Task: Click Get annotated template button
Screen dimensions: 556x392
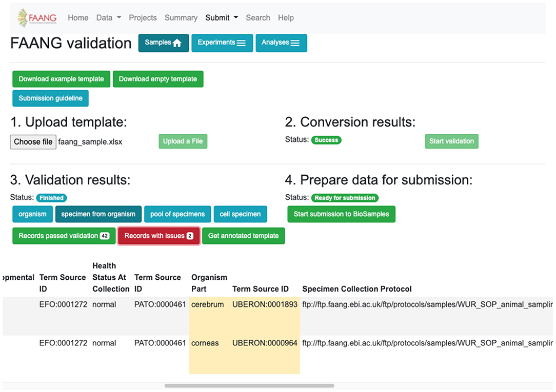Action: tap(243, 236)
